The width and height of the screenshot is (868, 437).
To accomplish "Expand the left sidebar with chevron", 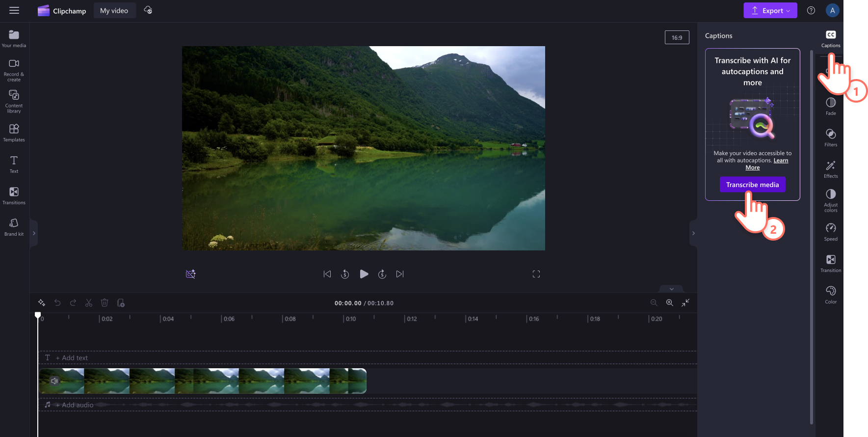I will pos(34,233).
